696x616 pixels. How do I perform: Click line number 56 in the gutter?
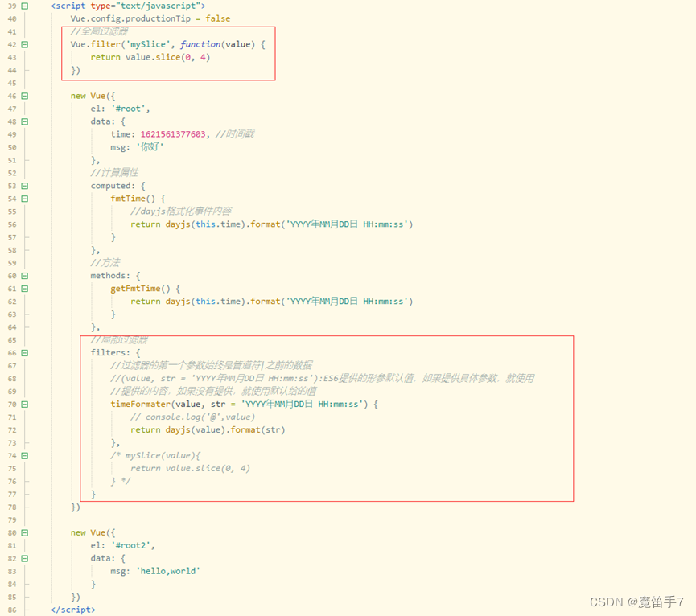click(12, 224)
